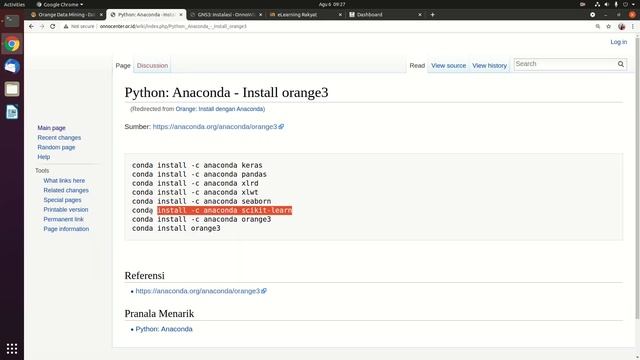Bookmark this page with the star

(x=609, y=26)
